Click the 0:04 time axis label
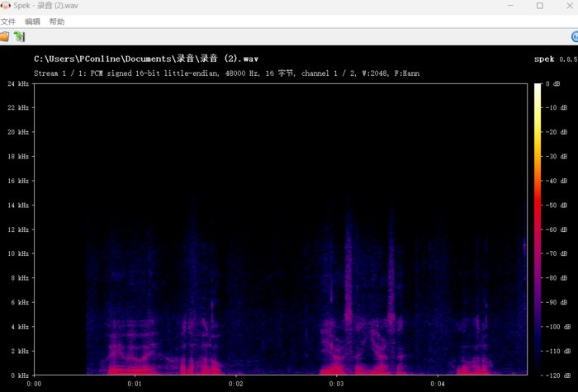 pyautogui.click(x=438, y=384)
